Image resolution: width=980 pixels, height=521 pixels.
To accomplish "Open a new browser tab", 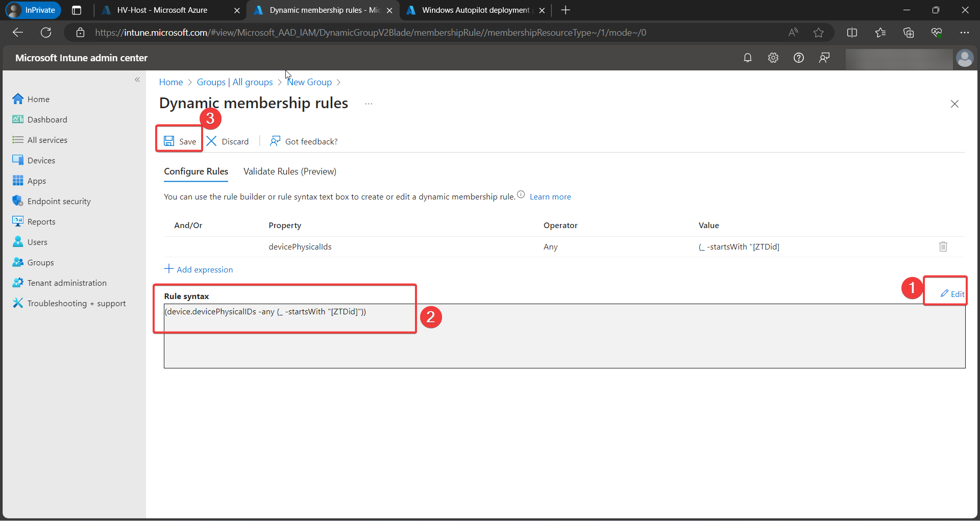I will coord(566,10).
